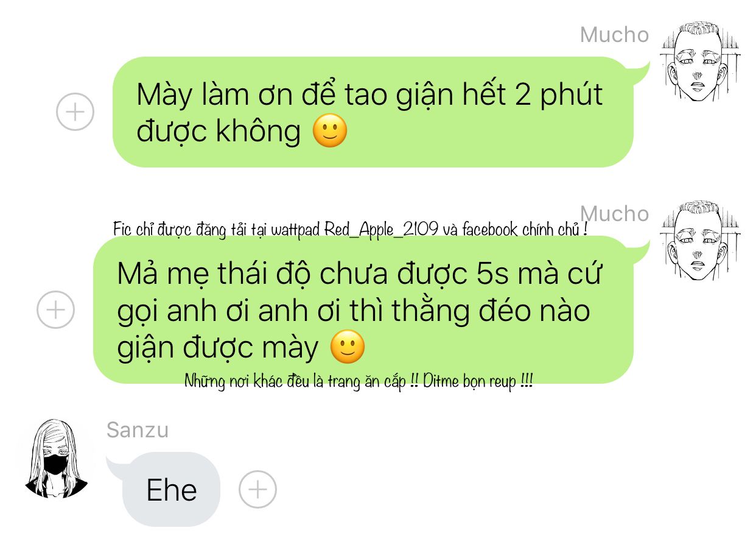Open Sanzu's masked avatar picture
This screenshot has height=539, width=756.
coord(56,458)
